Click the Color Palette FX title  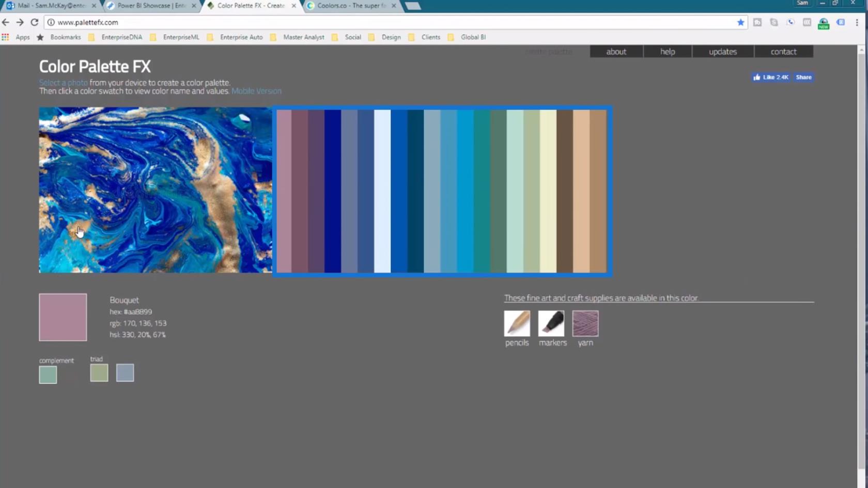point(95,67)
